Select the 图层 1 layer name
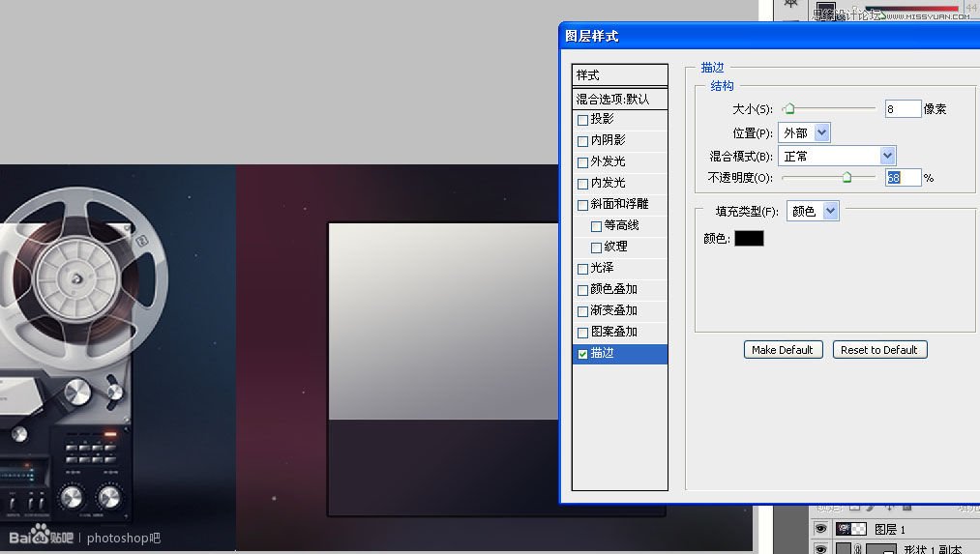 point(890,530)
